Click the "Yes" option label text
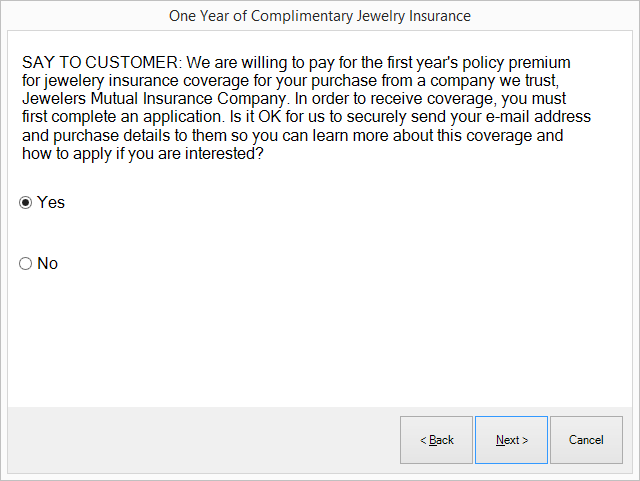The height and width of the screenshot is (481, 640). tap(51, 202)
